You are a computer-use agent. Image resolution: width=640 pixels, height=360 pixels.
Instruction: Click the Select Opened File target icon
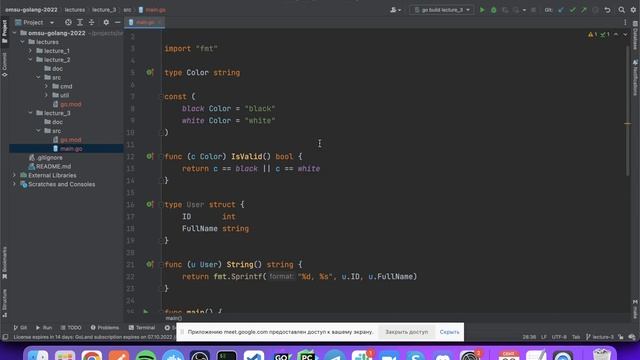[68, 22]
